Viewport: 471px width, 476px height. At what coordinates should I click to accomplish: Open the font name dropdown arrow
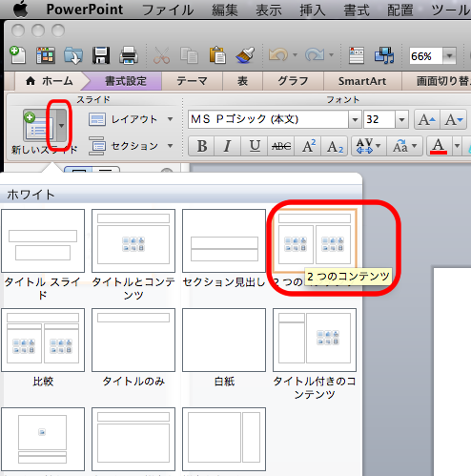tap(355, 119)
